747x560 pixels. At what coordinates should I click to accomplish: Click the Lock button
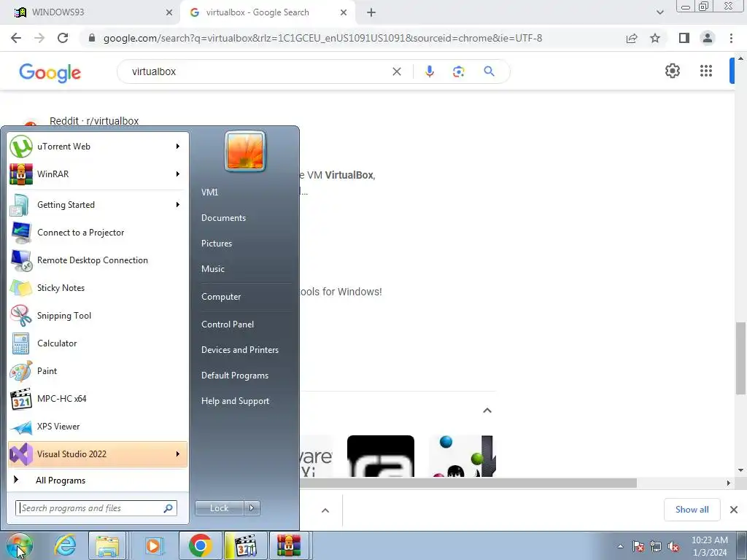click(220, 508)
